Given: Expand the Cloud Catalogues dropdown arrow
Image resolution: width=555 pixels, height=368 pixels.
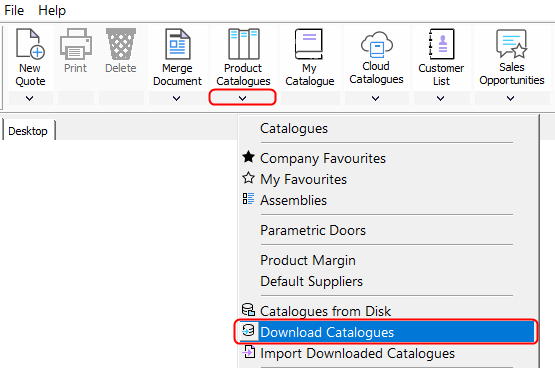Looking at the screenshot, I should (376, 98).
